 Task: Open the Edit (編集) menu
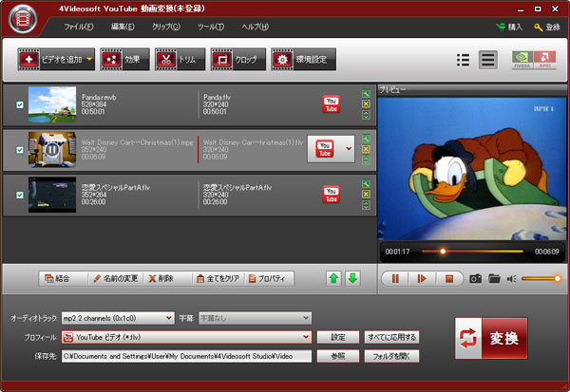[x=123, y=27]
